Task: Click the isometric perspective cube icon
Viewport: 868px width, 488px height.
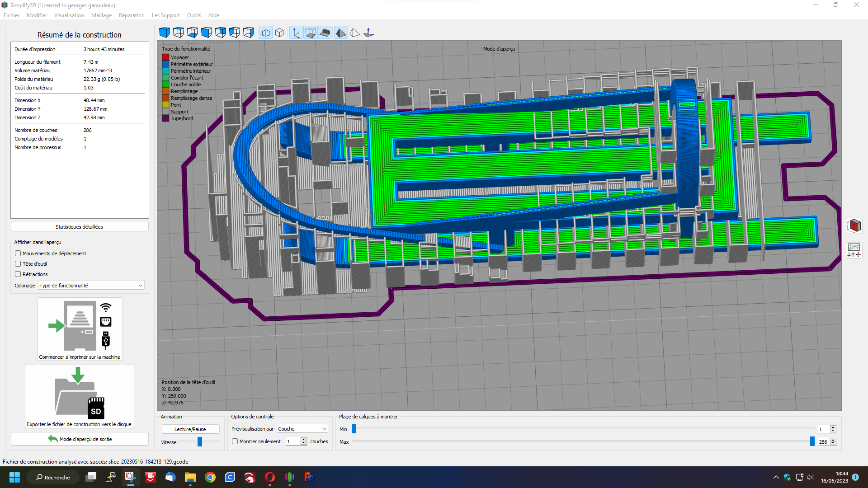Action: point(280,33)
